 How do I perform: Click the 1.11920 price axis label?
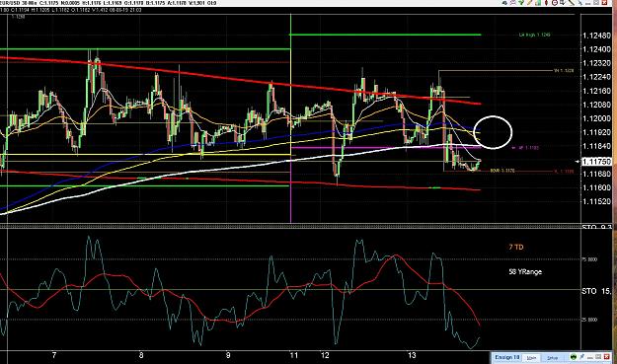pos(596,132)
